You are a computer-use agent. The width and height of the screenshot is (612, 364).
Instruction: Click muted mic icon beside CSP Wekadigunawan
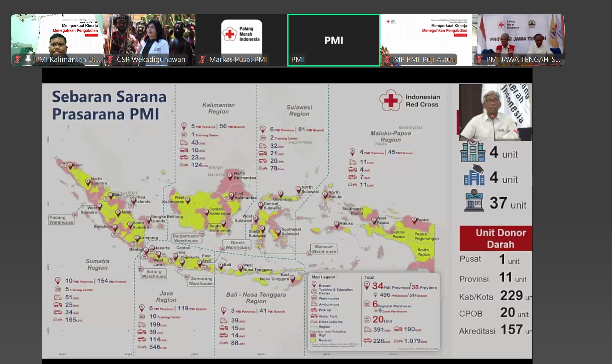[x=110, y=59]
